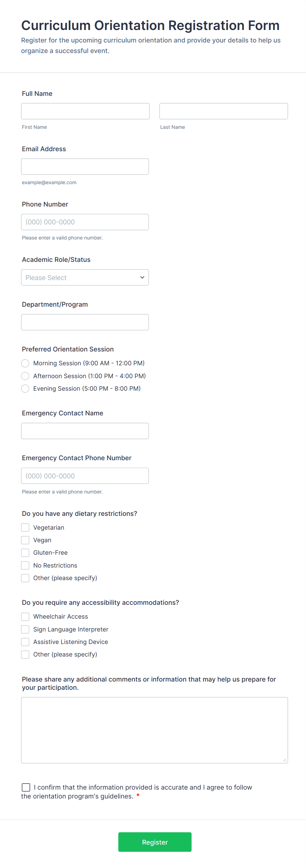Image resolution: width=306 pixels, height=868 pixels.
Task: Check the Wheelchair Access accommodation
Action: click(25, 617)
